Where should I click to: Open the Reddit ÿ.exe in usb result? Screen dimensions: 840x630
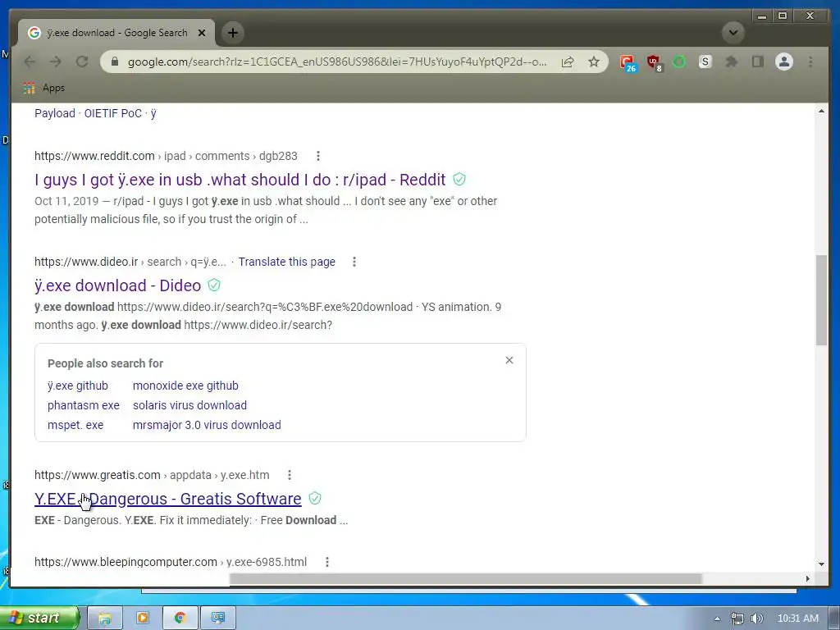(x=240, y=180)
